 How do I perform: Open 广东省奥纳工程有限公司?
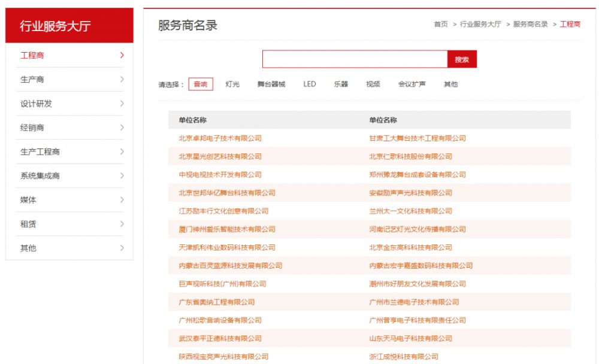217,302
